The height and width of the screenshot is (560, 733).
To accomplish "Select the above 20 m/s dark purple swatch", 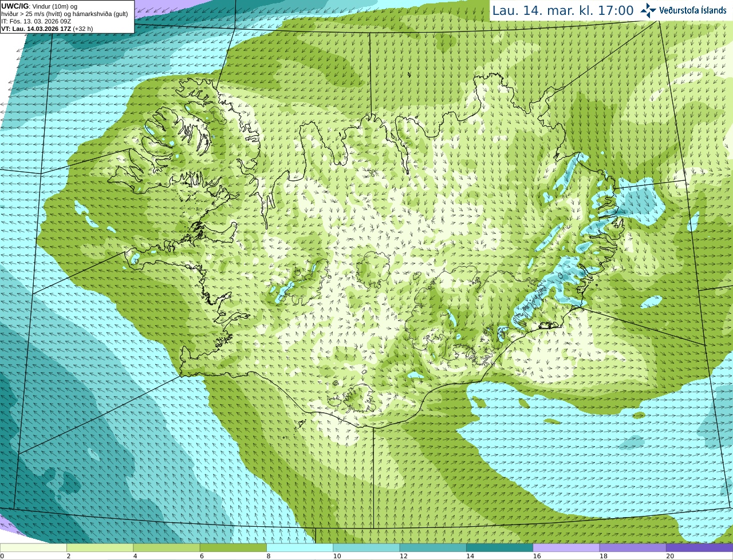I will 699,547.
